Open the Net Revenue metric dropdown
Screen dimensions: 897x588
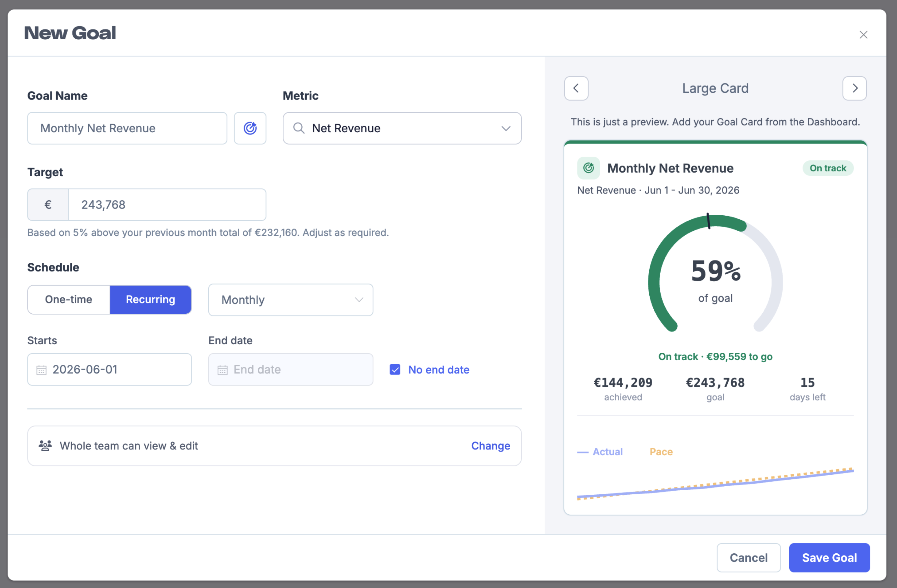click(x=402, y=128)
